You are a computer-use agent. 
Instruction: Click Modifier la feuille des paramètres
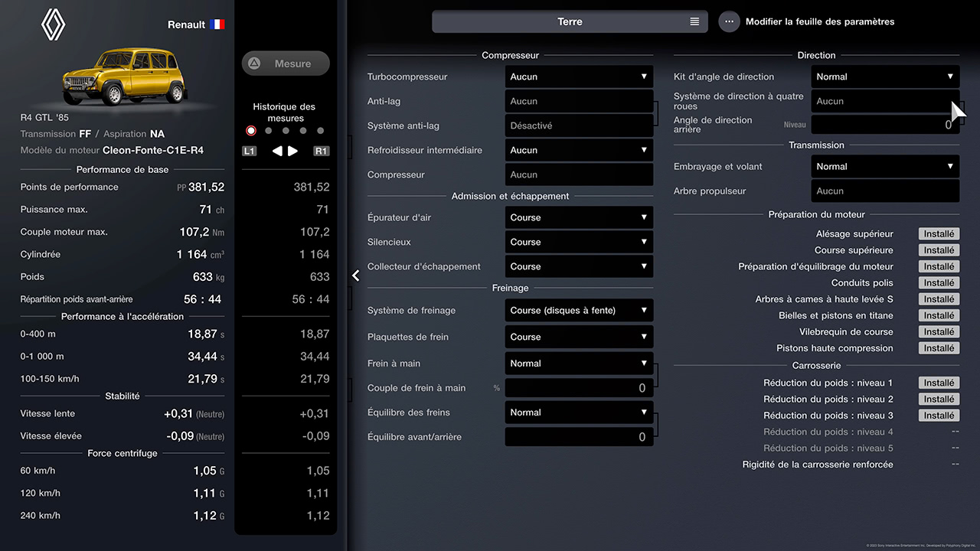click(x=820, y=21)
